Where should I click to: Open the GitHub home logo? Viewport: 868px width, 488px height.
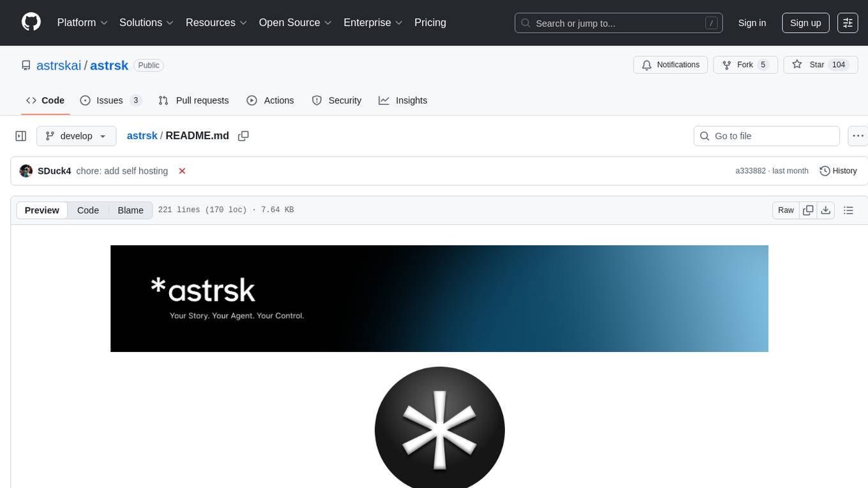point(31,22)
